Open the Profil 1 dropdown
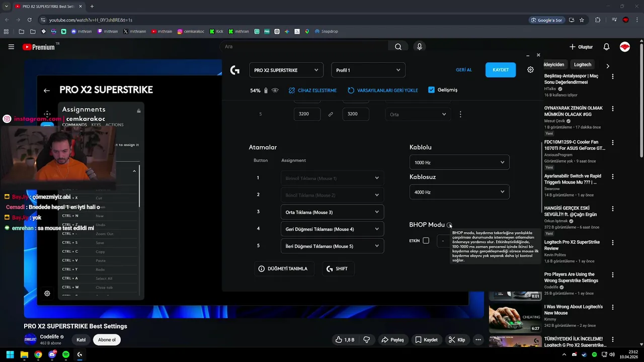The width and height of the screenshot is (644, 362). pos(368,70)
